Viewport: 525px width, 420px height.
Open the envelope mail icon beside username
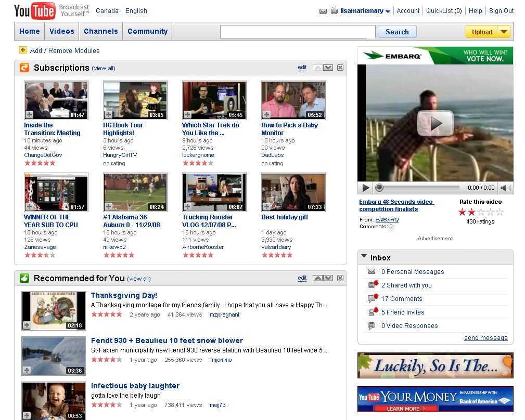(x=323, y=11)
